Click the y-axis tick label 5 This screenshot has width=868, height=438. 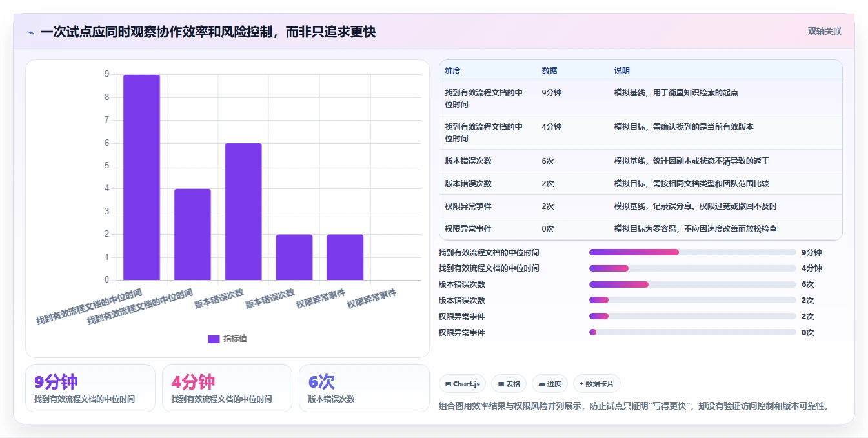107,166
